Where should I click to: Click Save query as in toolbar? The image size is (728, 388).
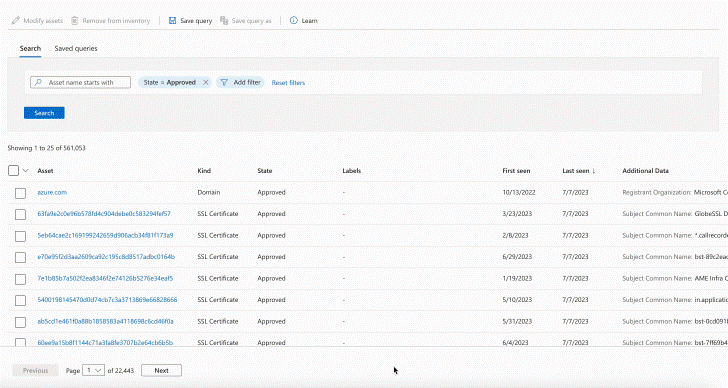[x=246, y=20]
